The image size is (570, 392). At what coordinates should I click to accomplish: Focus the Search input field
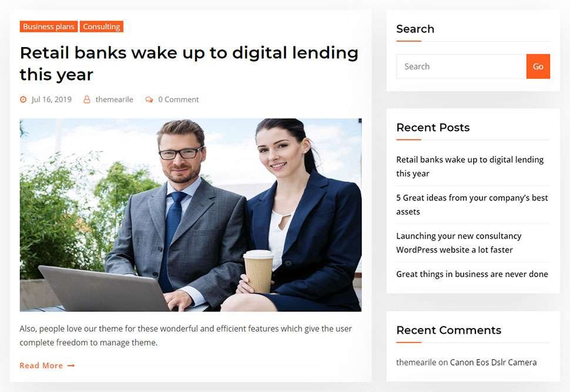click(461, 66)
